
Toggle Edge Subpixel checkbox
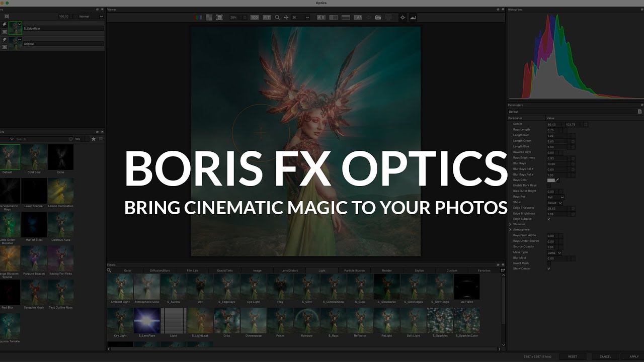pos(549,219)
